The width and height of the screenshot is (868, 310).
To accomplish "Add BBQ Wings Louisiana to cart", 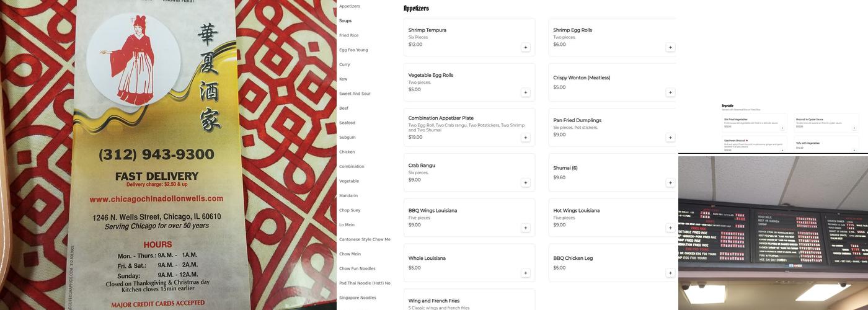I will (x=525, y=228).
